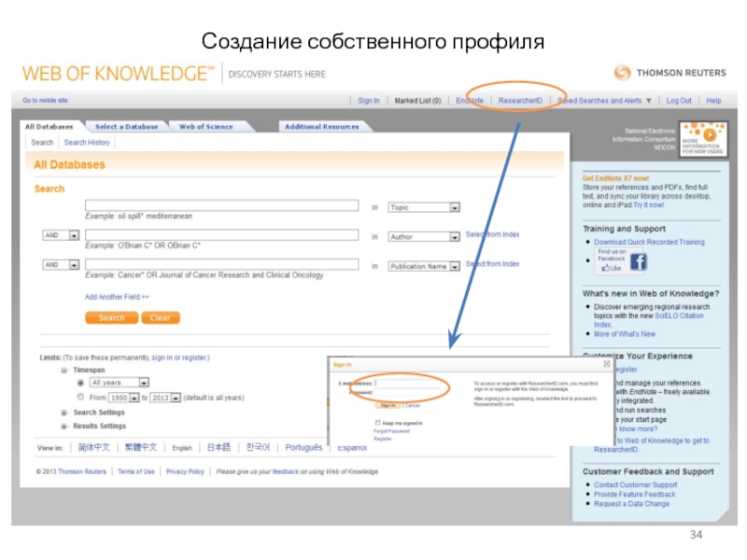Click Select from Index beside Publication Name

[x=493, y=264]
